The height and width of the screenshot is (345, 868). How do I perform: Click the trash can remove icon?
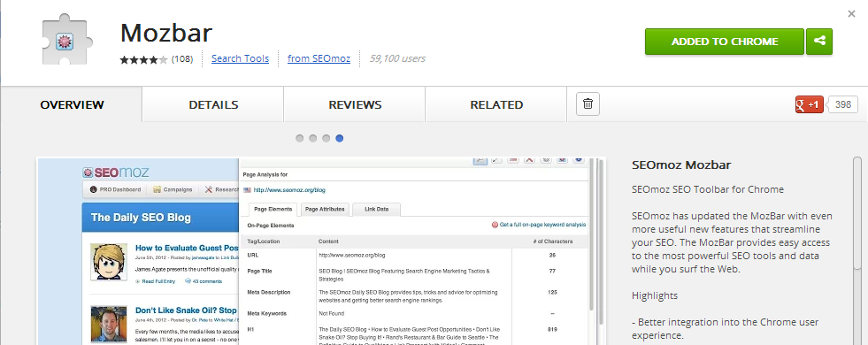coord(588,103)
